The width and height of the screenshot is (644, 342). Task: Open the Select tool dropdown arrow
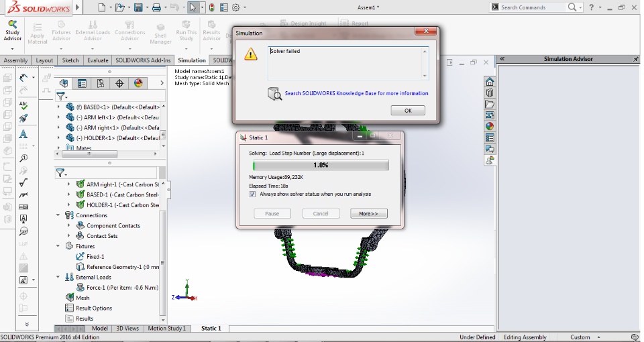tap(202, 7)
